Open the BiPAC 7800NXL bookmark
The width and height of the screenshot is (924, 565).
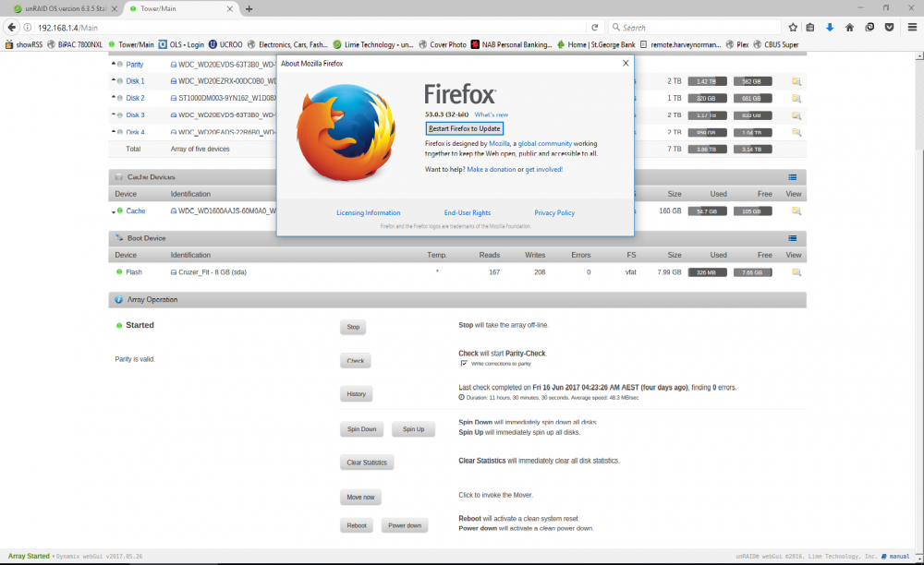pos(75,44)
